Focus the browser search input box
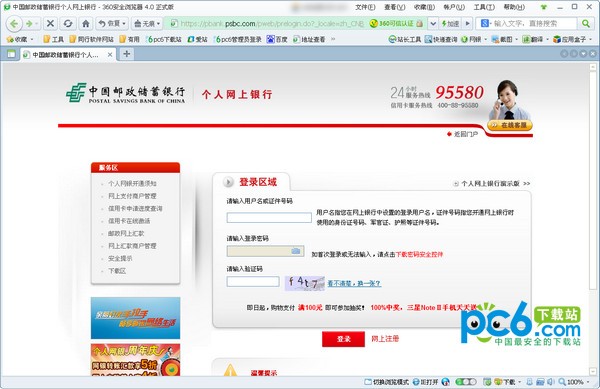This screenshot has height=389, width=600. [x=534, y=24]
